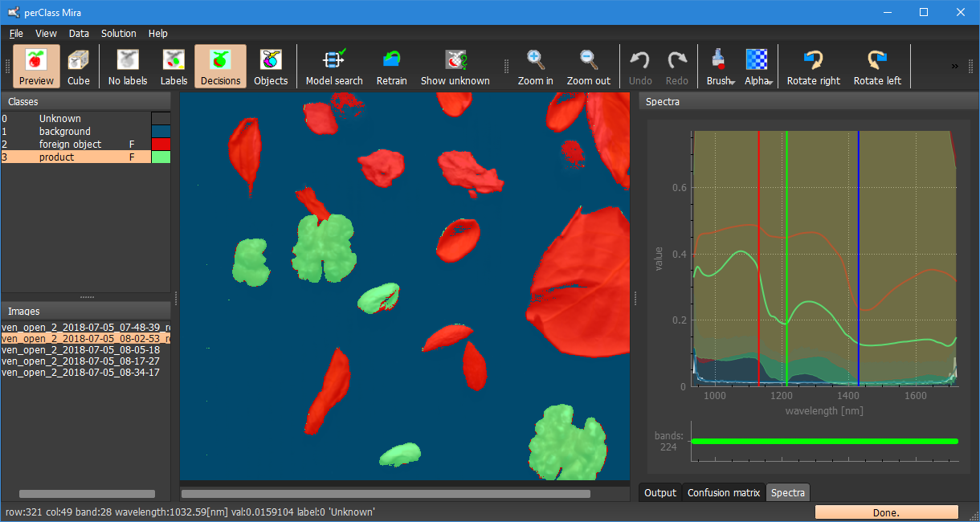Expand the hidden toolbar overflow chevron
Viewport: 980px width, 522px height.
(x=954, y=66)
